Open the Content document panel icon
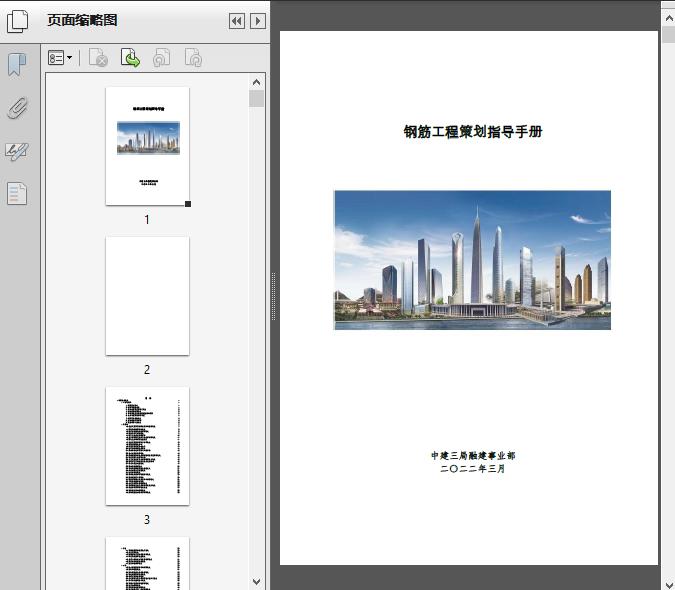Screen dimensions: 675x590 pyautogui.click(x=17, y=193)
